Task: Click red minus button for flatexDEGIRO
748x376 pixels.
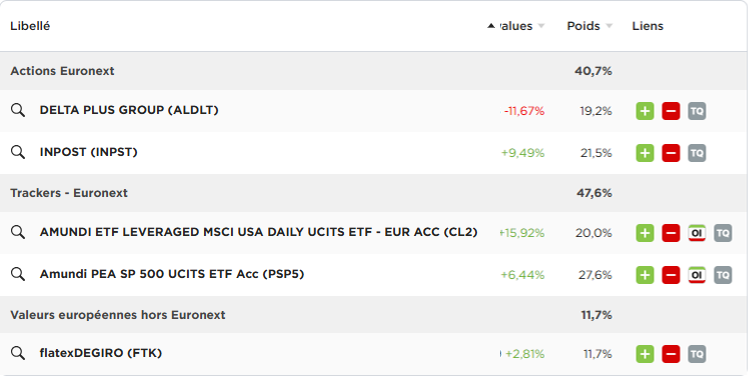Action: click(671, 354)
